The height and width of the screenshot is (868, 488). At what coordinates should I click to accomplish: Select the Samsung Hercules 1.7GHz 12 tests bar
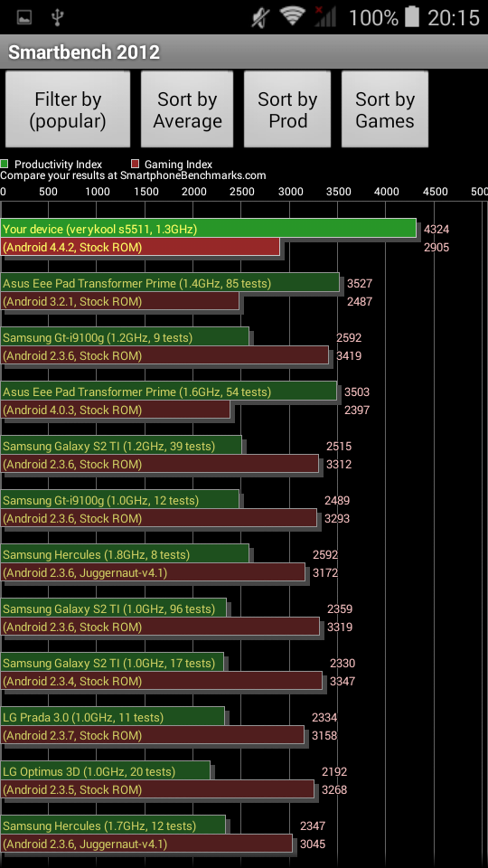click(113, 825)
